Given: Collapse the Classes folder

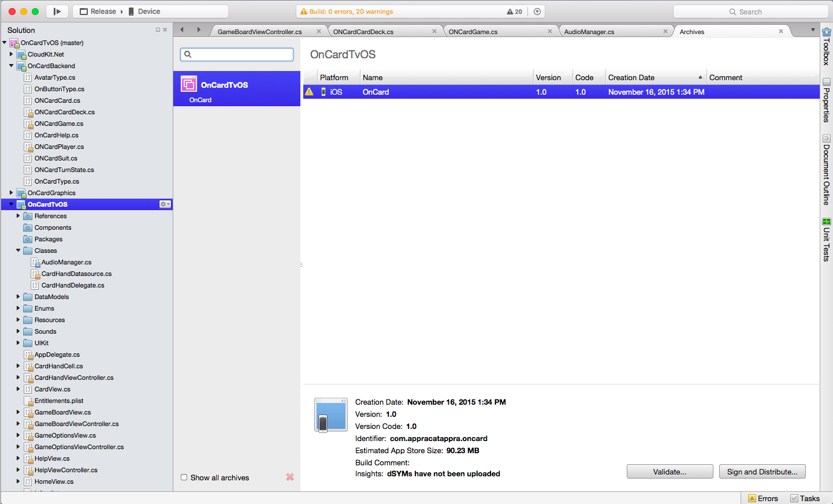Looking at the screenshot, I should pos(18,251).
